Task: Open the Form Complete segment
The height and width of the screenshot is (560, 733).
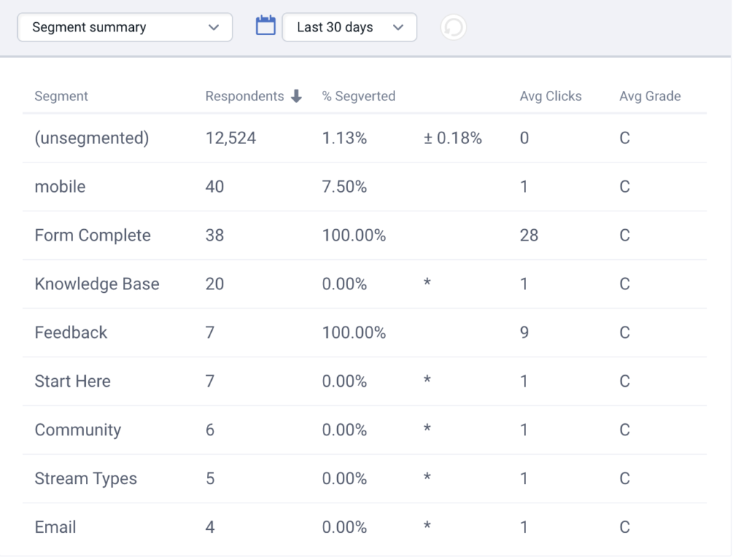Action: tap(92, 236)
